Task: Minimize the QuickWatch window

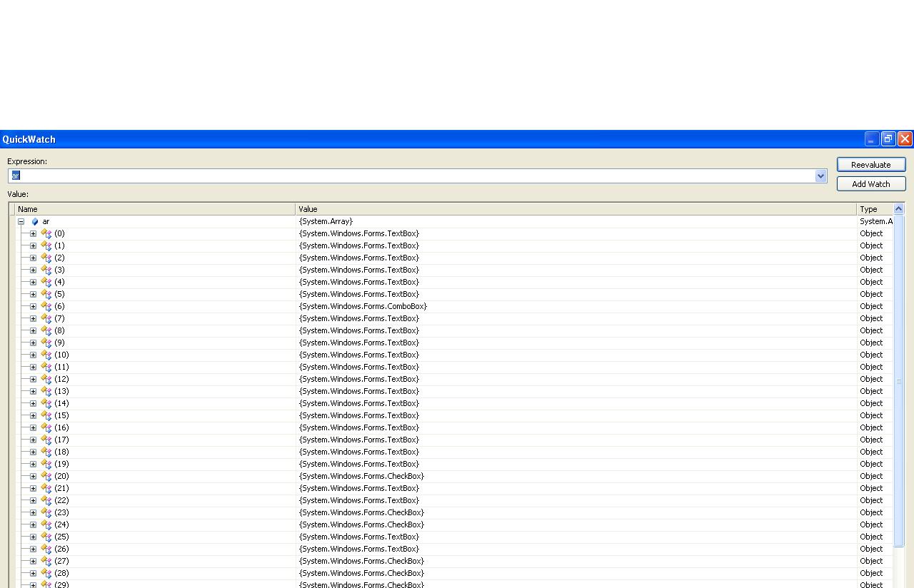Action: point(872,139)
